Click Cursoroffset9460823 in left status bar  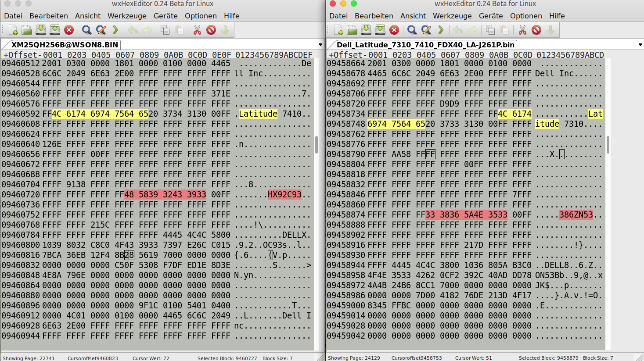pos(93,358)
